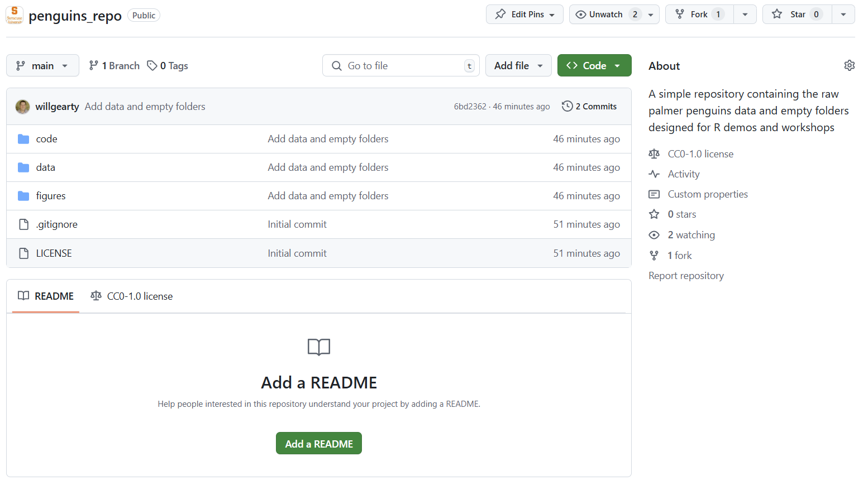
Task: Switch to the CC0-1.0 license tab
Action: (132, 296)
